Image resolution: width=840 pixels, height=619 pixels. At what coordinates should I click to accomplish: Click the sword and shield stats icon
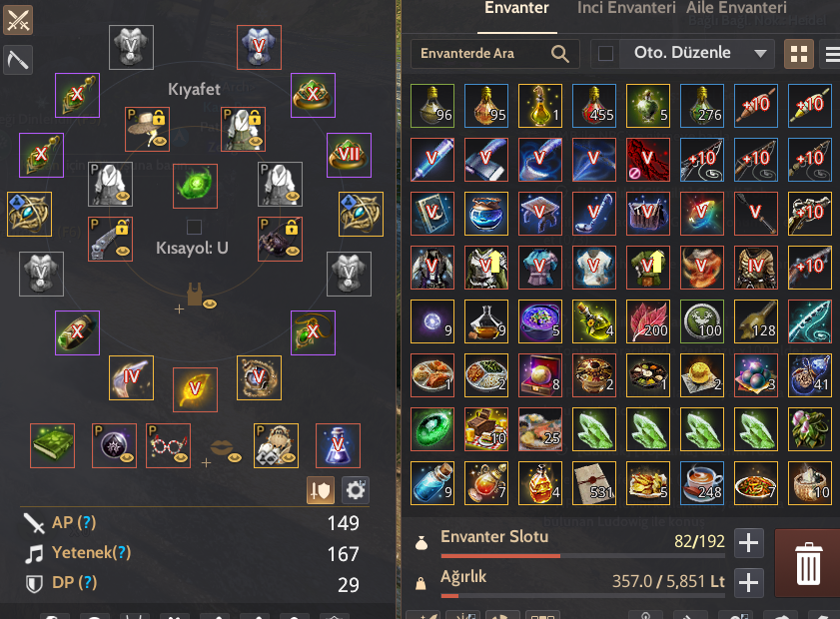click(321, 490)
